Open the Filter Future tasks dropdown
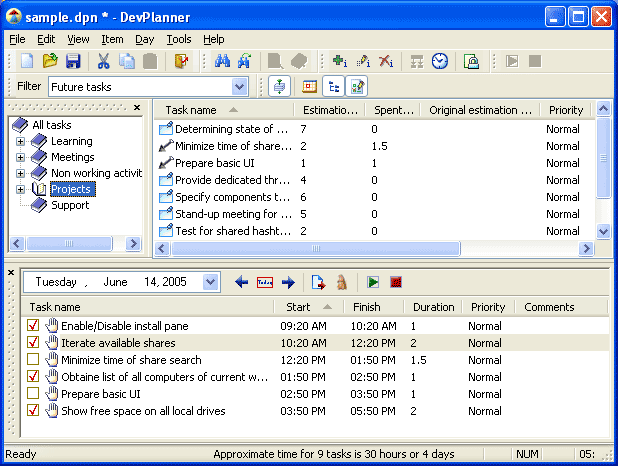The image size is (618, 466). click(240, 86)
